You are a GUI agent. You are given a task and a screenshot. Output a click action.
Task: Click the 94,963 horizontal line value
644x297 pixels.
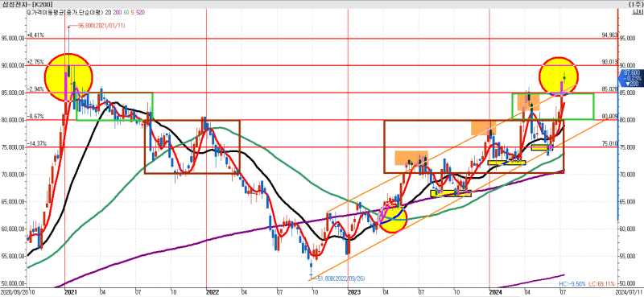point(609,35)
